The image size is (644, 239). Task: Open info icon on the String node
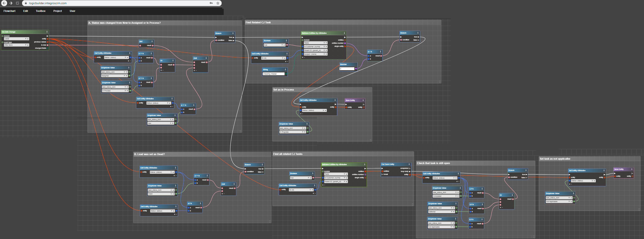click(x=285, y=70)
